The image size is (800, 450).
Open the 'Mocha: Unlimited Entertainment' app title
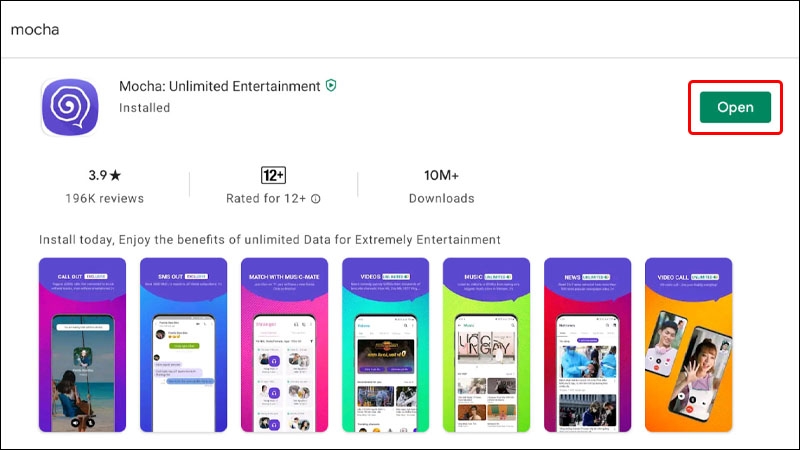tap(219, 86)
